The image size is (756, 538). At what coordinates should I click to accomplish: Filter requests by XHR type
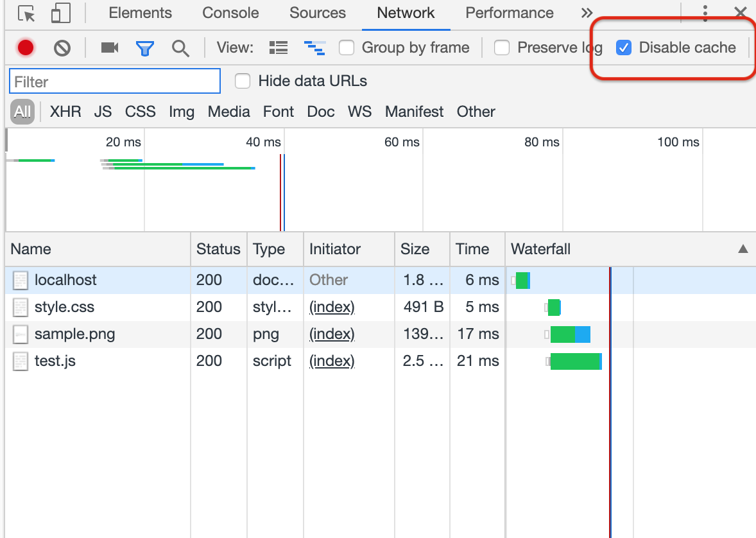[65, 112]
